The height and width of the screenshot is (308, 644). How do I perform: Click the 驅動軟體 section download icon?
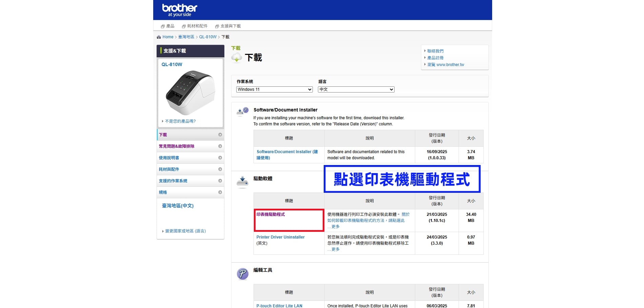coord(242,182)
